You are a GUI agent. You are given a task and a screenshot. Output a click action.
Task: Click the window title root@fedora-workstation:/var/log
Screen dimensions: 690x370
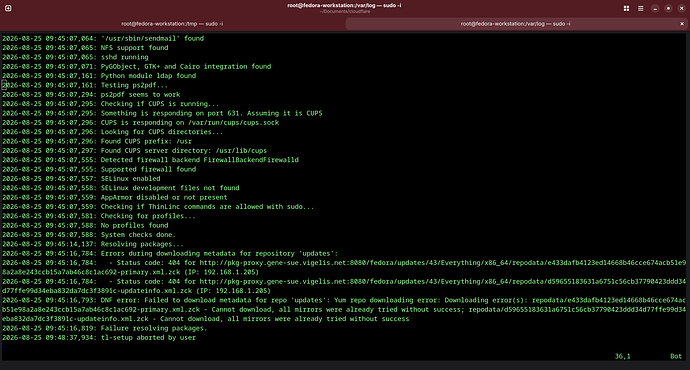[344, 5]
